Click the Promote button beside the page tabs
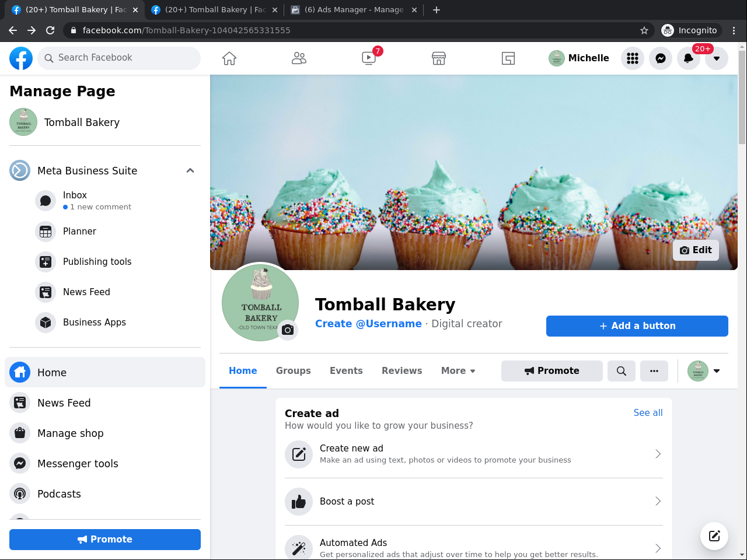This screenshot has width=747, height=560. (552, 371)
